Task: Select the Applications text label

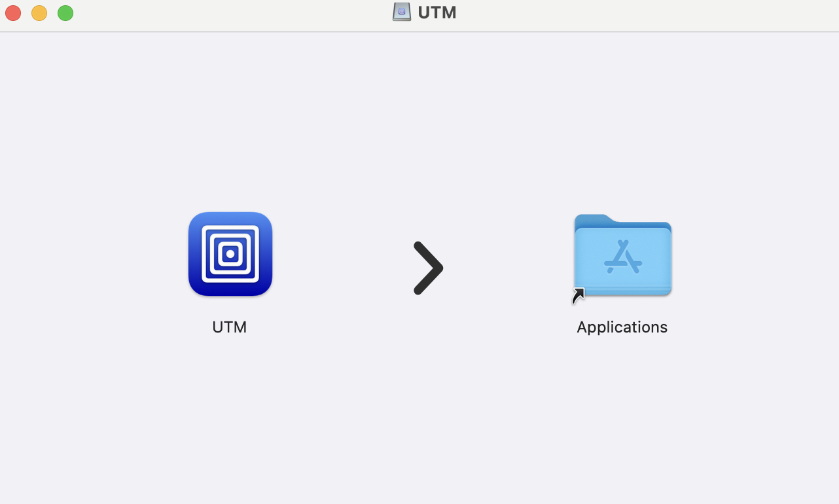Action: (622, 327)
